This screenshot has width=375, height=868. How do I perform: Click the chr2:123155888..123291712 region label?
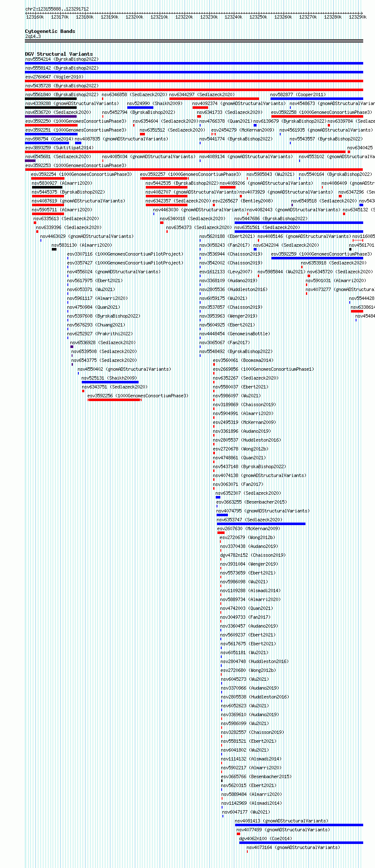pyautogui.click(x=57, y=9)
